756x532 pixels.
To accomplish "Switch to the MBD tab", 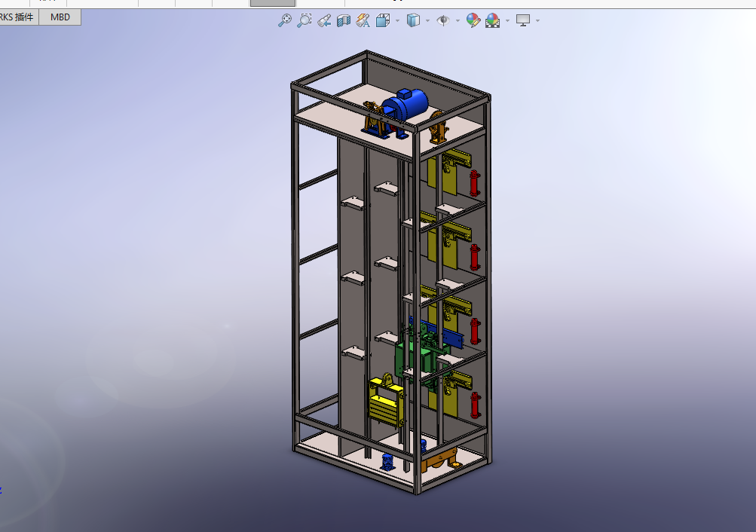I will (x=60, y=17).
